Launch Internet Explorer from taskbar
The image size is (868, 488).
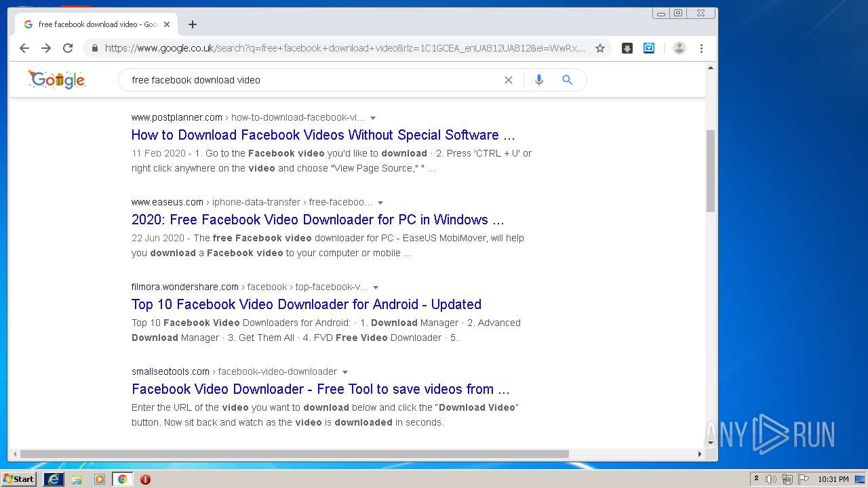point(54,479)
